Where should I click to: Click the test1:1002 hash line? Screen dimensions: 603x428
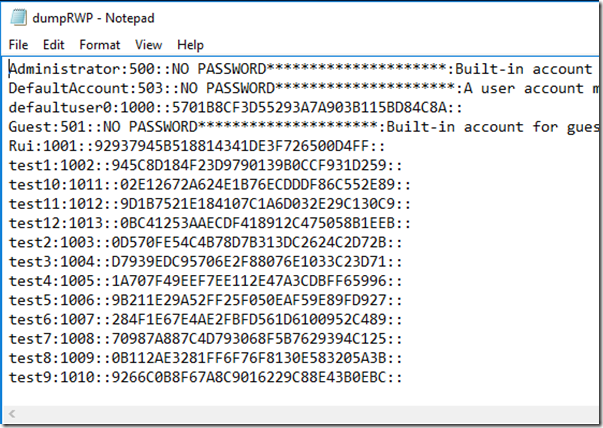pyautogui.click(x=205, y=165)
